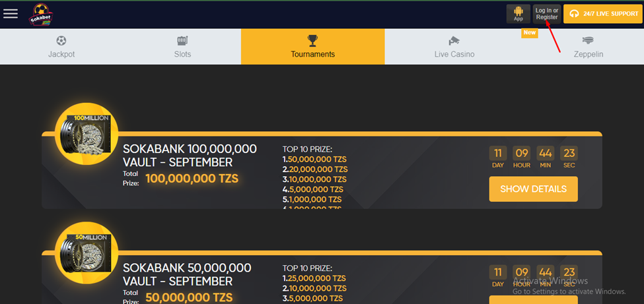Open the Zeppelin tab
This screenshot has height=304, width=644.
click(588, 47)
